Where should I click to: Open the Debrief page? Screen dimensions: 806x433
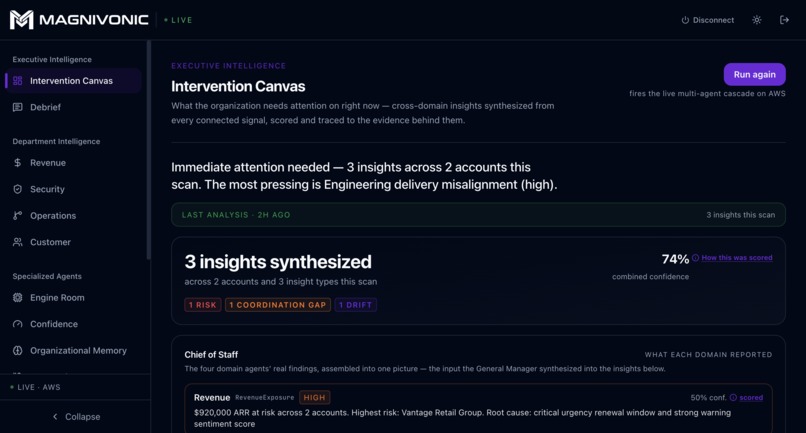tap(73, 107)
